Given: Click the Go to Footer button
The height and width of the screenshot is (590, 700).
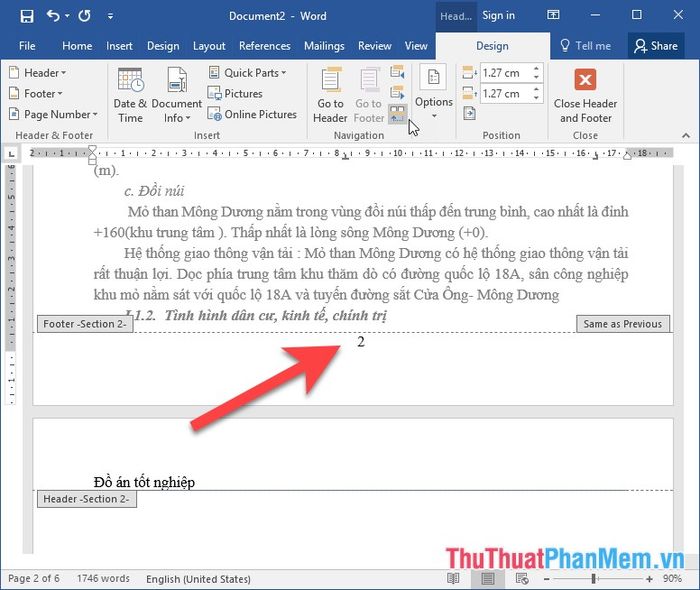Looking at the screenshot, I should (369, 95).
